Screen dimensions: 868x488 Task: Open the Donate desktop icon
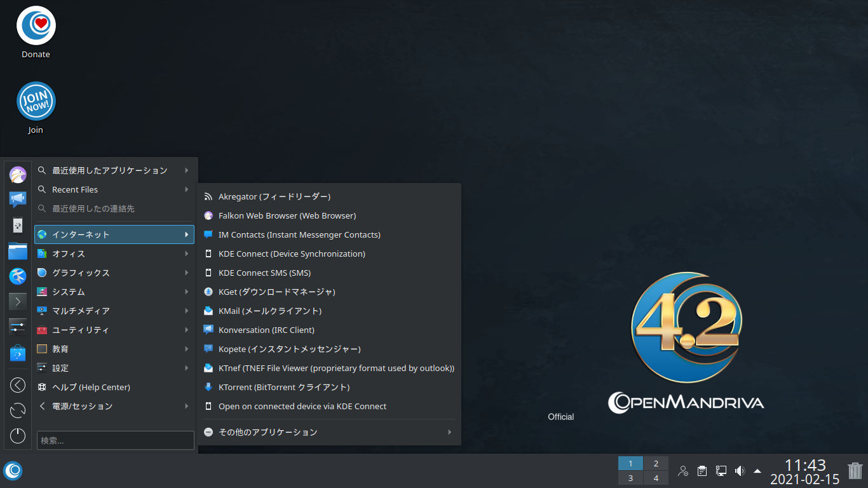[x=36, y=32]
